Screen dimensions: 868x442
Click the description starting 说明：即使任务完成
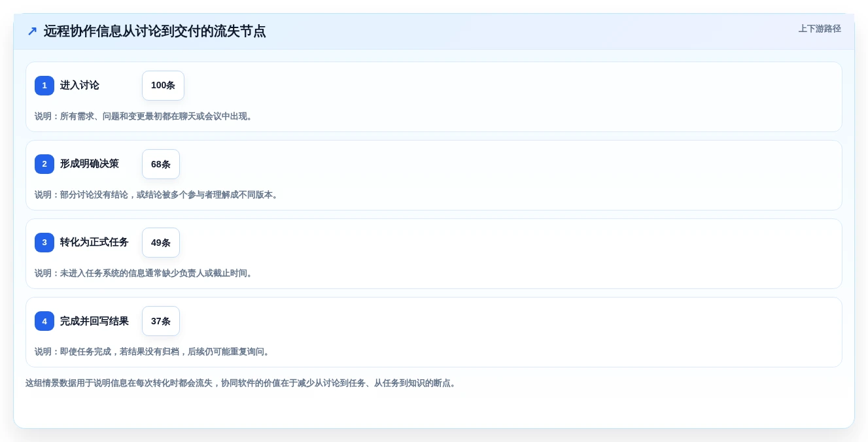point(153,352)
